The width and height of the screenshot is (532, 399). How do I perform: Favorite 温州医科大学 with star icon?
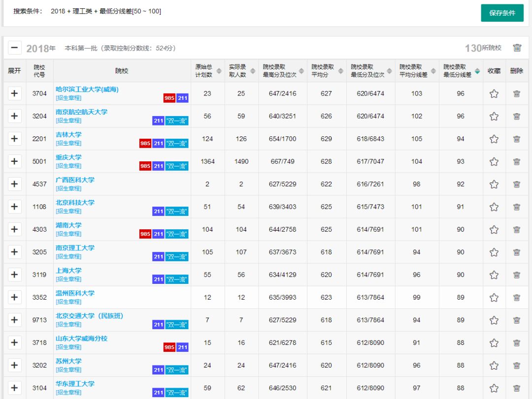coord(494,298)
